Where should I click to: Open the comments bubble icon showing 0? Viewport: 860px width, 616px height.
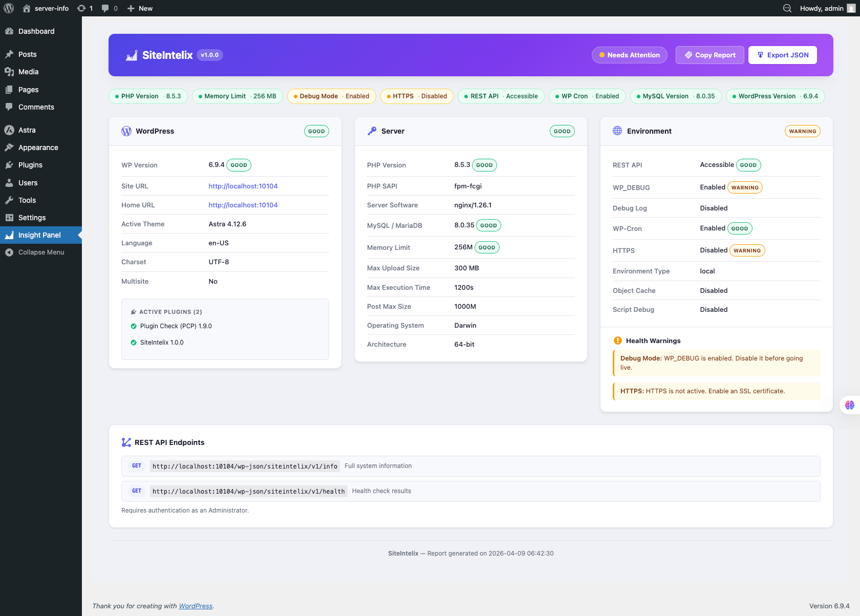pyautogui.click(x=105, y=8)
